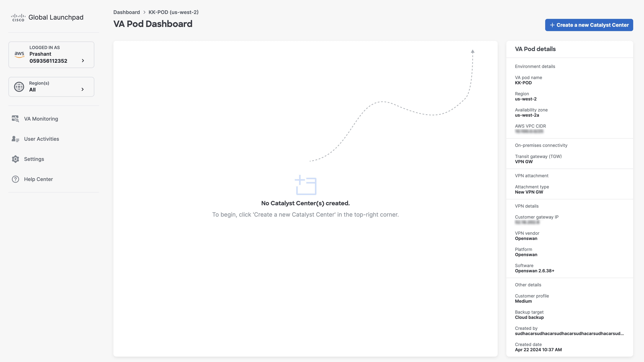
Task: Click Software value Openswan 2.6.38+
Action: click(535, 271)
